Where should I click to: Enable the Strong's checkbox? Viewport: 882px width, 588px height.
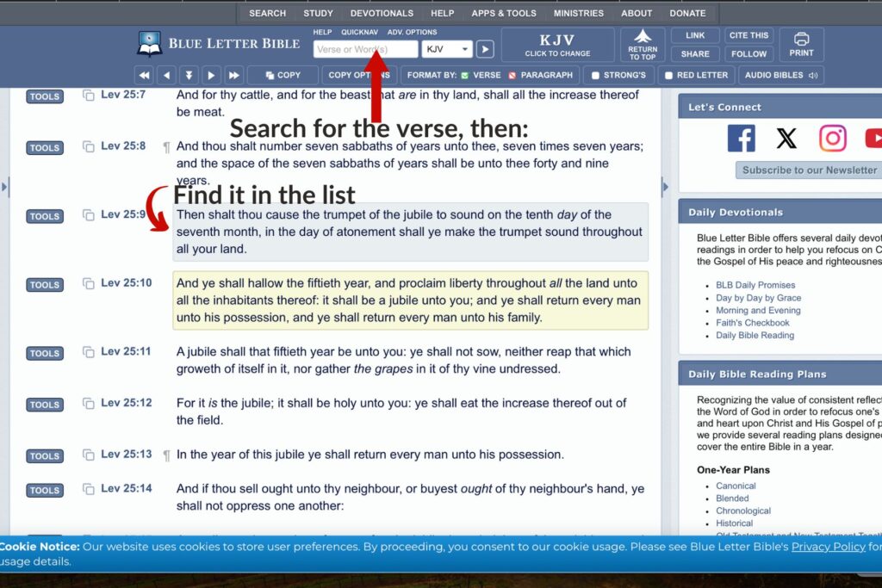[x=595, y=76]
